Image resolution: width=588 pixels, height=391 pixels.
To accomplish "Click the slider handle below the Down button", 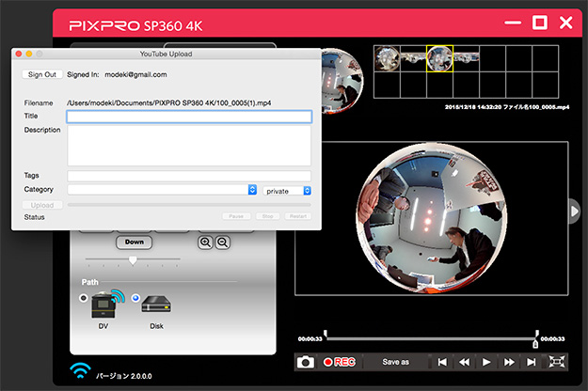I will (133, 259).
